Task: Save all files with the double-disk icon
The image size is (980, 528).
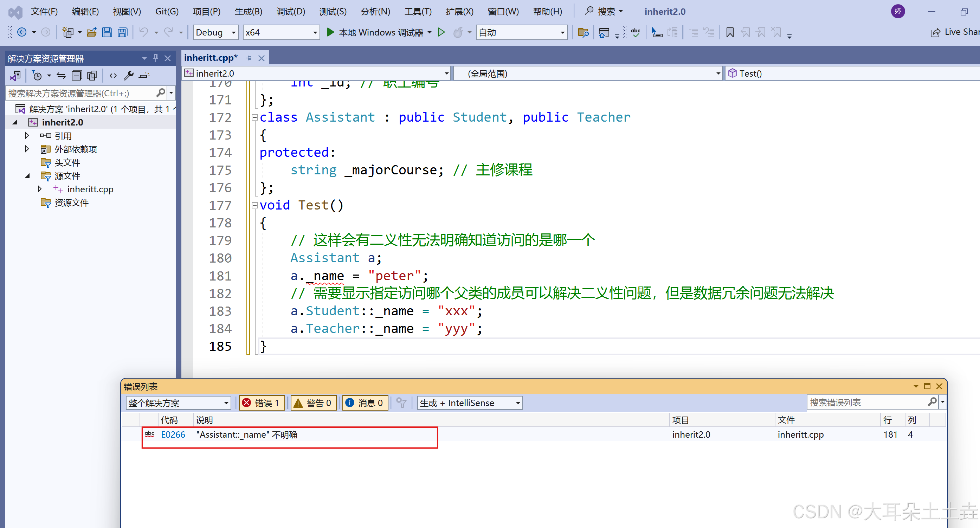Action: click(122, 32)
